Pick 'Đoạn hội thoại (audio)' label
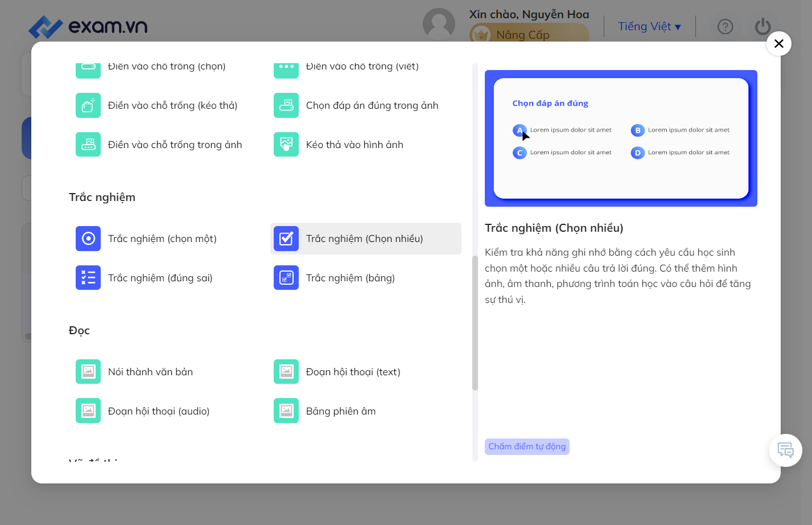This screenshot has height=525, width=812. click(x=159, y=411)
